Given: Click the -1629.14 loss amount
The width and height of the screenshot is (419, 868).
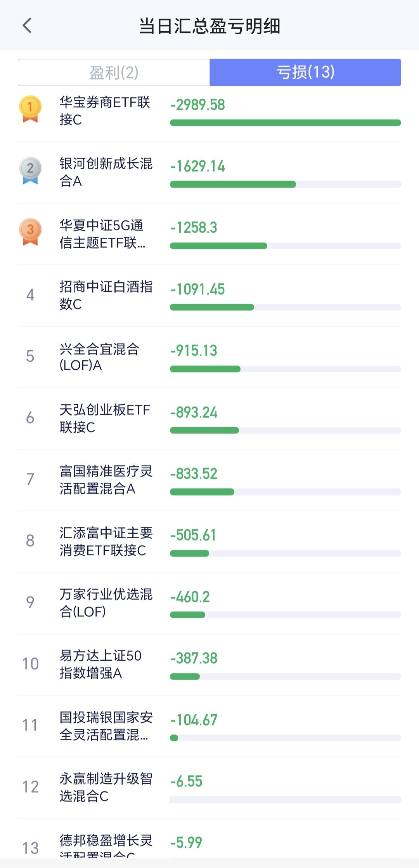Looking at the screenshot, I should pyautogui.click(x=197, y=166).
